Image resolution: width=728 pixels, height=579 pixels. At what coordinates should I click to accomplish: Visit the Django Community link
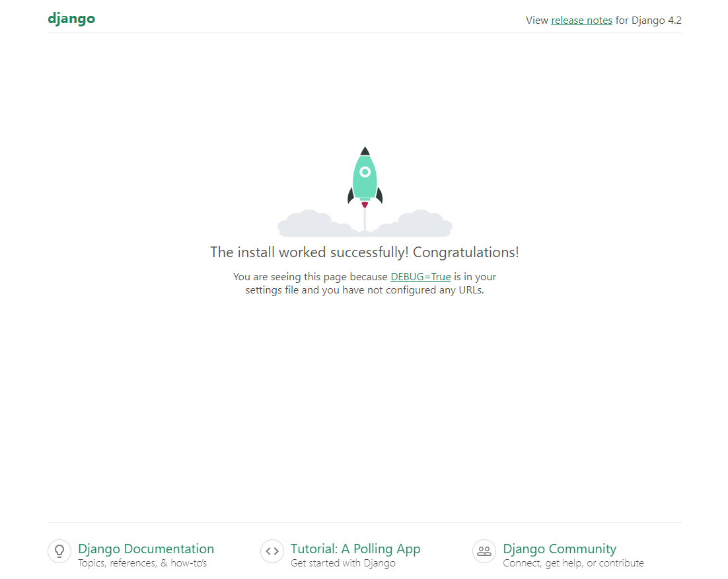[560, 549]
